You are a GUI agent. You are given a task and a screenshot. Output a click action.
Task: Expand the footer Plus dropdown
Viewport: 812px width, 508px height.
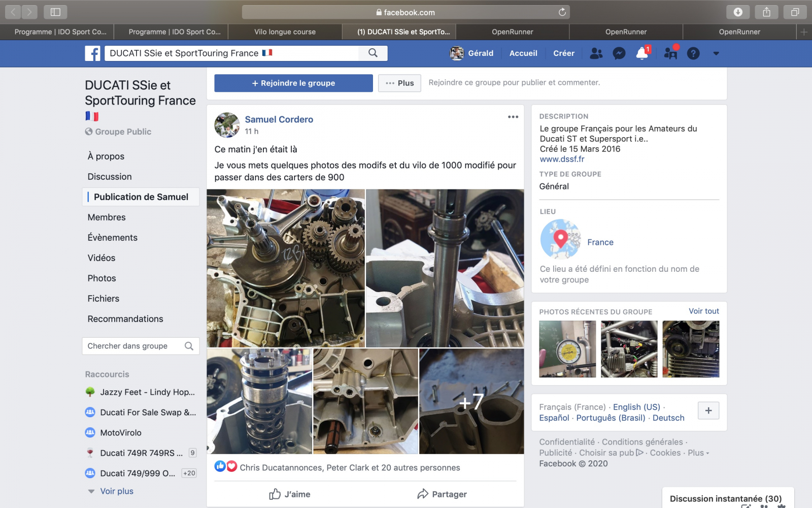[698, 453]
